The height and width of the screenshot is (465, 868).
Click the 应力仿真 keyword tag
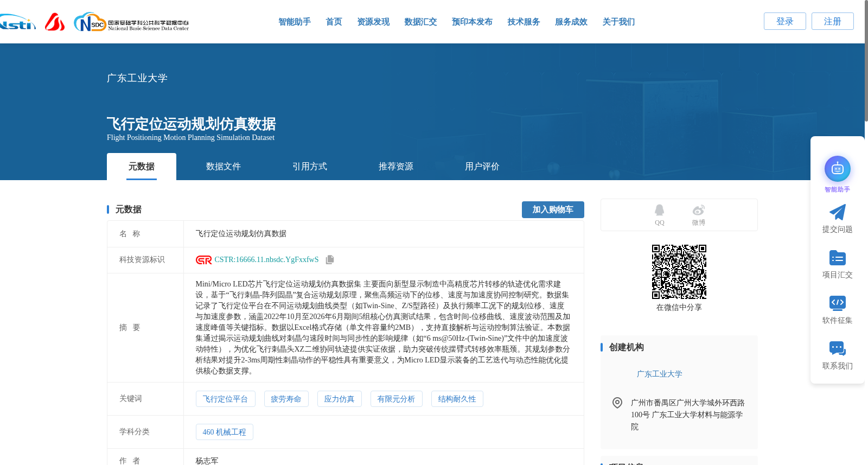click(x=339, y=399)
